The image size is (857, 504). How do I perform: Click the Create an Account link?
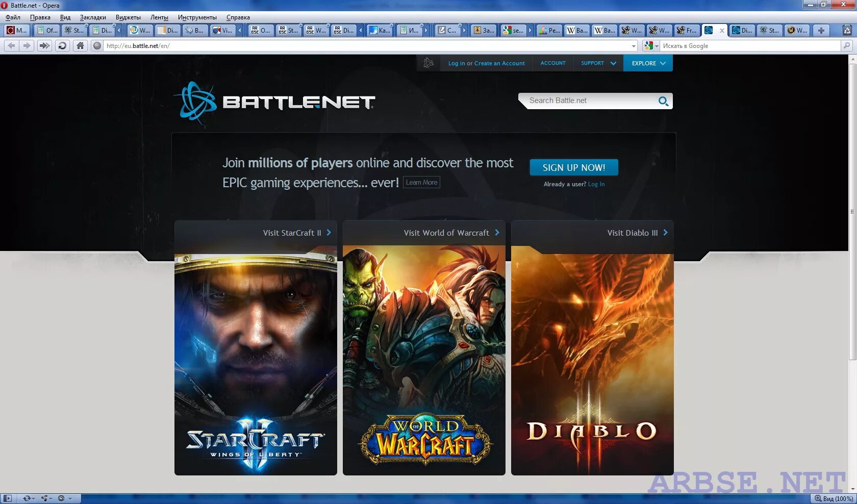point(499,63)
